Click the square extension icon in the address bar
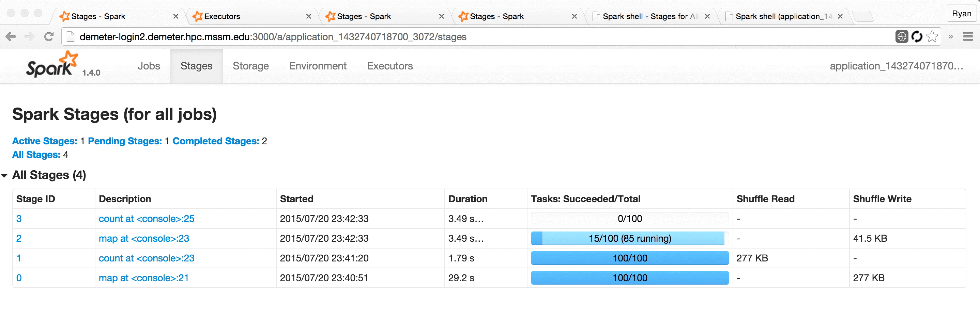This screenshot has width=980, height=320. pyautogui.click(x=902, y=36)
